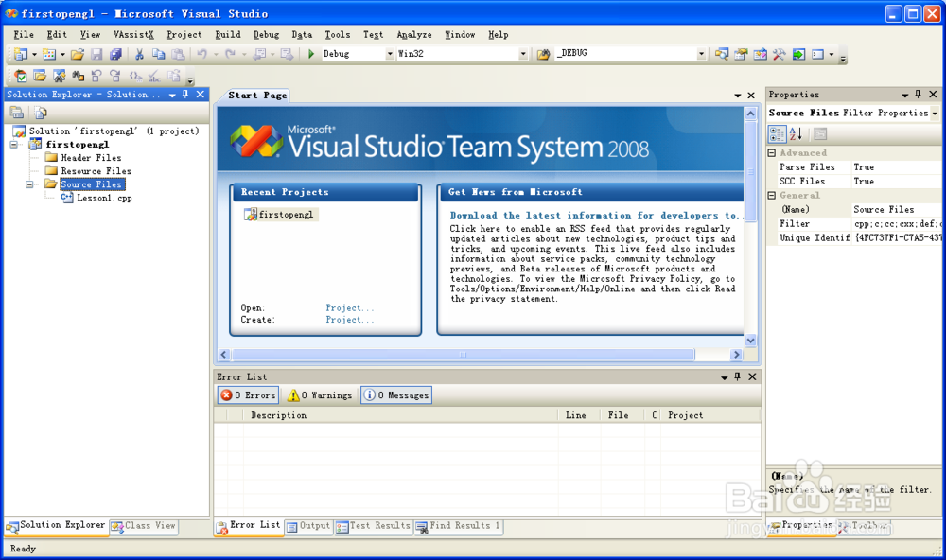Open the VAssistX menu
This screenshot has height=560, width=946.
[x=133, y=34]
